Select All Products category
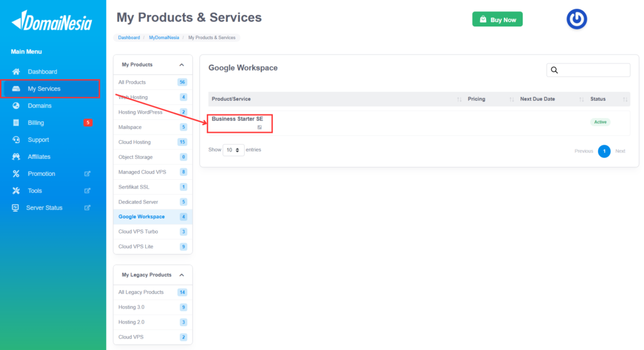This screenshot has width=644, height=350. click(153, 82)
